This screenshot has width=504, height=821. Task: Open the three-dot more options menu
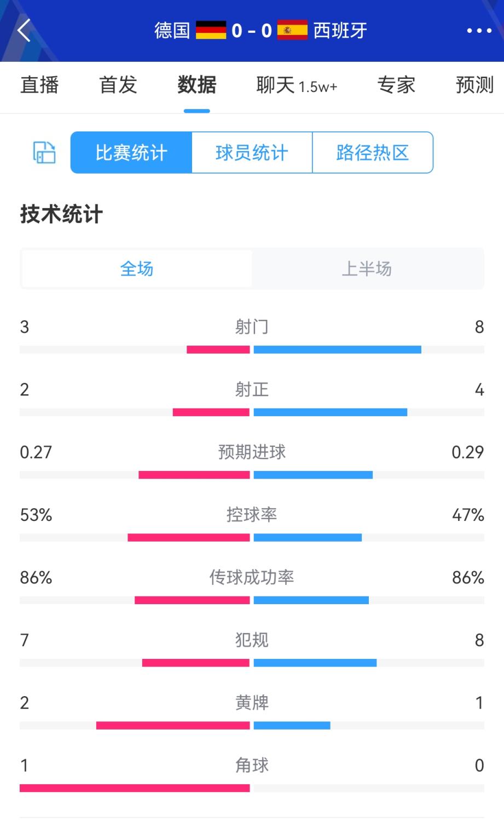[x=479, y=31]
